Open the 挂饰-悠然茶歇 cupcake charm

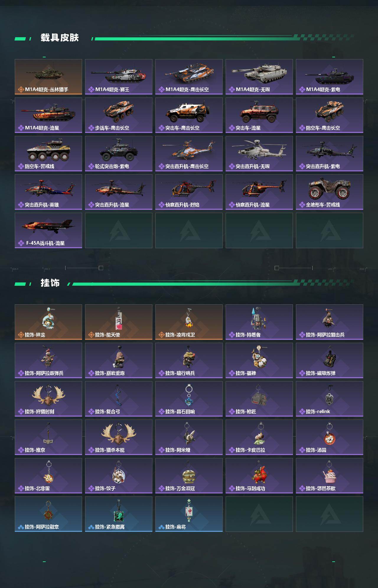[x=330, y=476]
